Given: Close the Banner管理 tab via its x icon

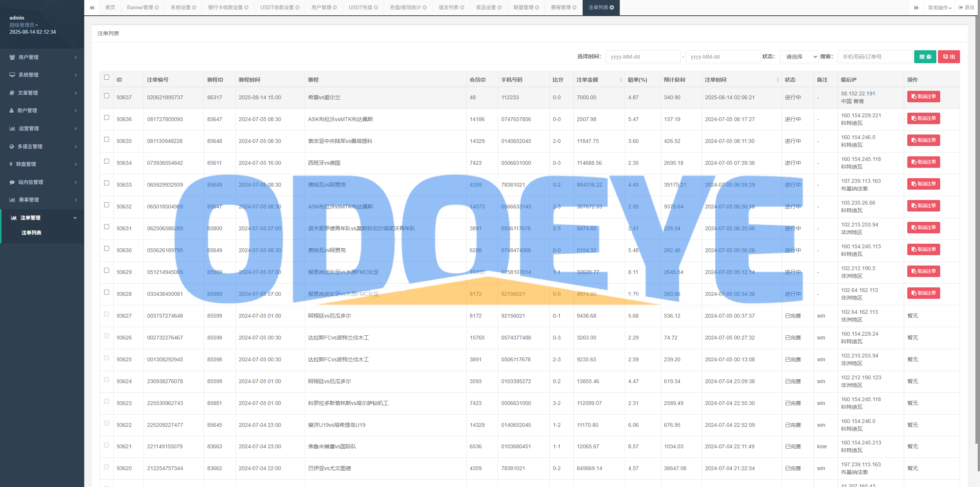Looking at the screenshot, I should (157, 8).
